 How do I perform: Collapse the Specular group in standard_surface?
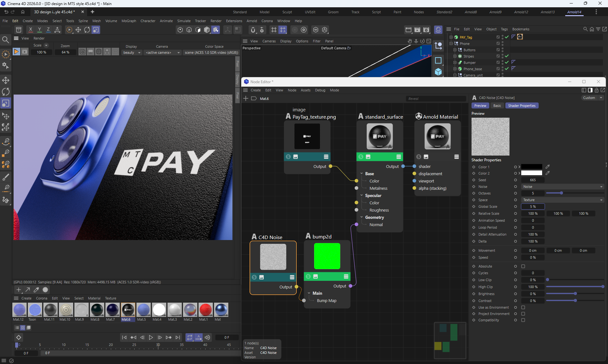[362, 195]
